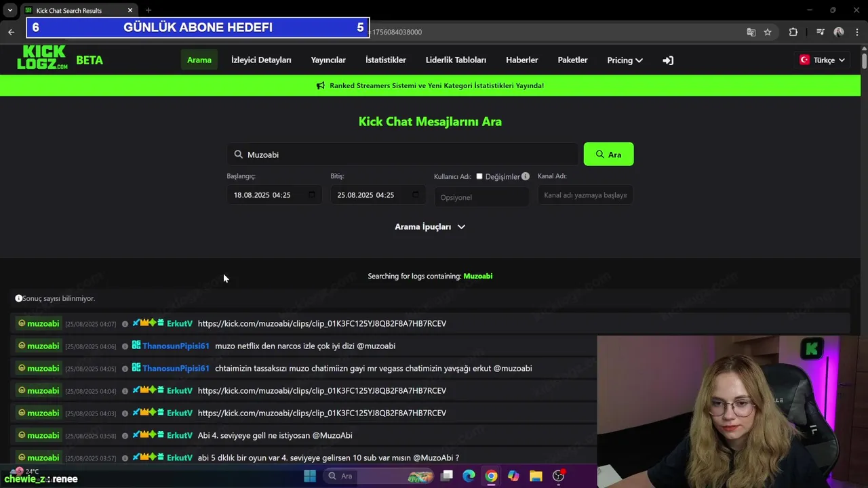Go to Paketler
The width and height of the screenshot is (868, 488).
coord(573,60)
